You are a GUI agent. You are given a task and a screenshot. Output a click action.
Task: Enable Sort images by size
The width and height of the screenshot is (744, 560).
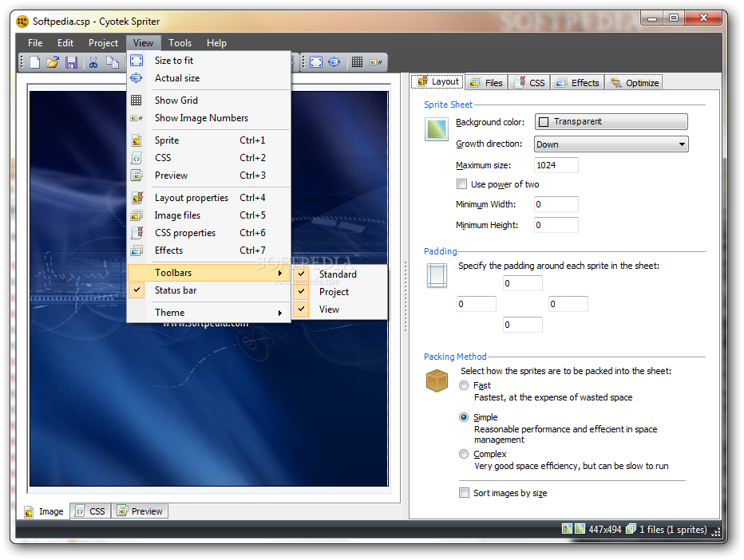coord(464,493)
